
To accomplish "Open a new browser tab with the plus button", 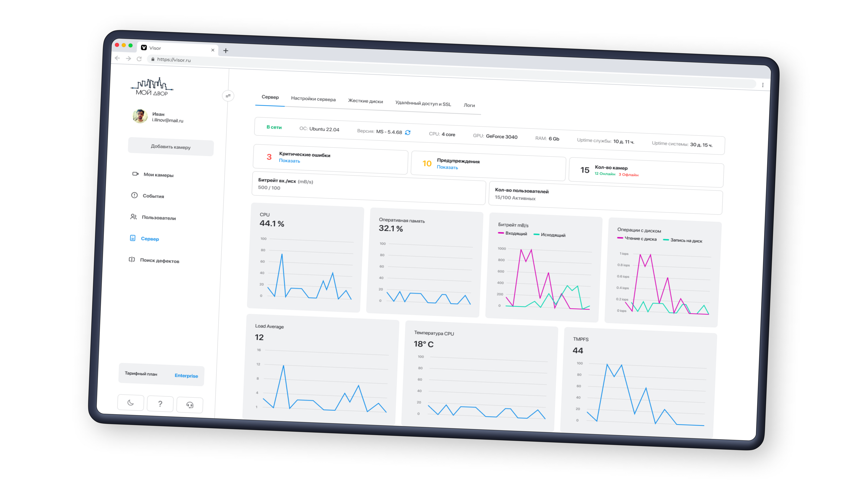I will [x=226, y=50].
